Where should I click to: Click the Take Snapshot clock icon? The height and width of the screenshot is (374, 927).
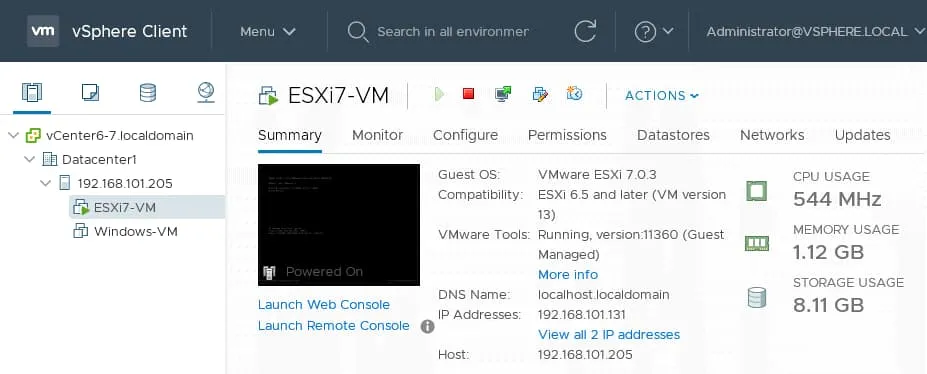pyautogui.click(x=575, y=93)
